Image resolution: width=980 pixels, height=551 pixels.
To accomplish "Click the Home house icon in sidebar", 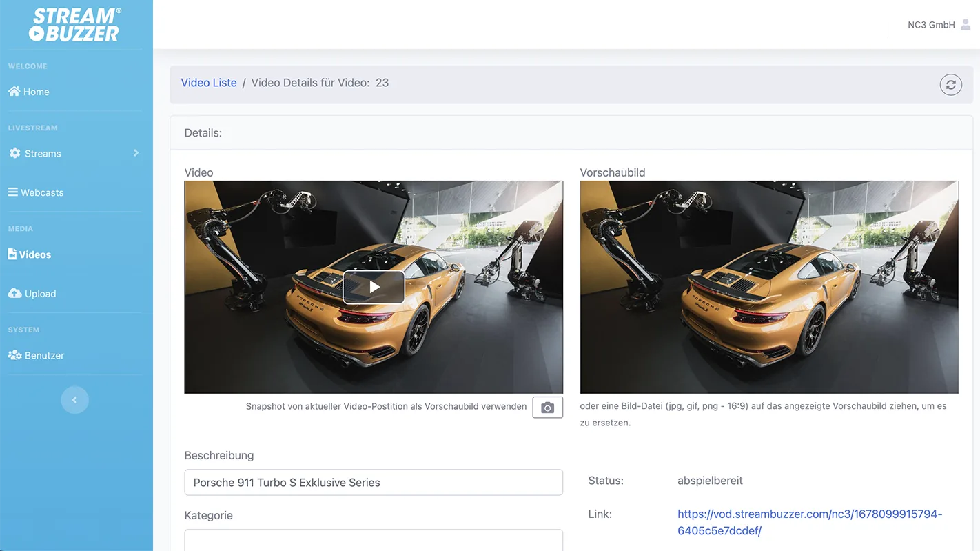I will [x=14, y=91].
